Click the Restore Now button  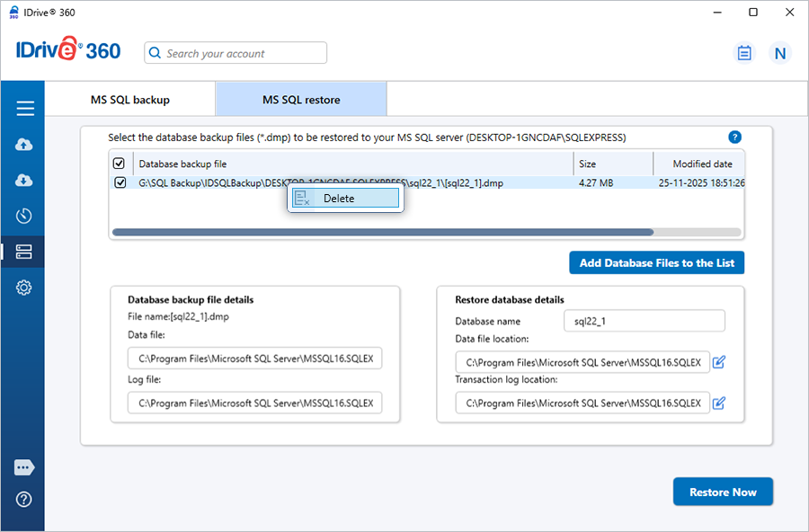(722, 492)
